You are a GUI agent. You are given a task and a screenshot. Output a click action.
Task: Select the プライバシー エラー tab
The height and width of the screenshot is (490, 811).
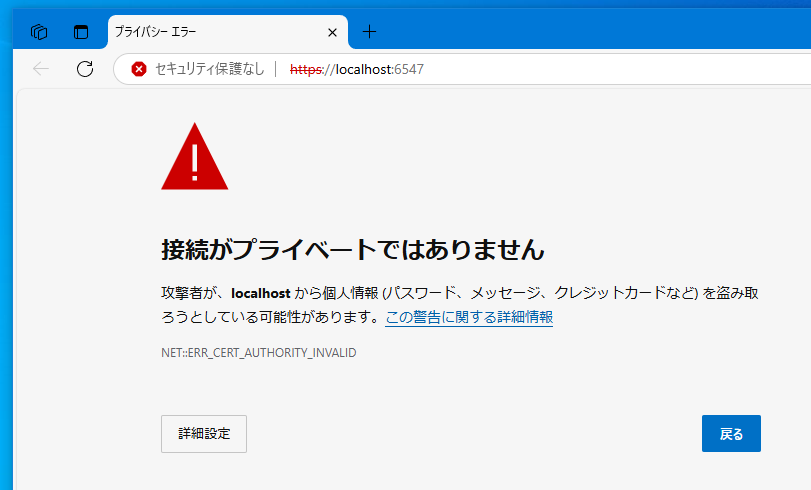tap(228, 32)
